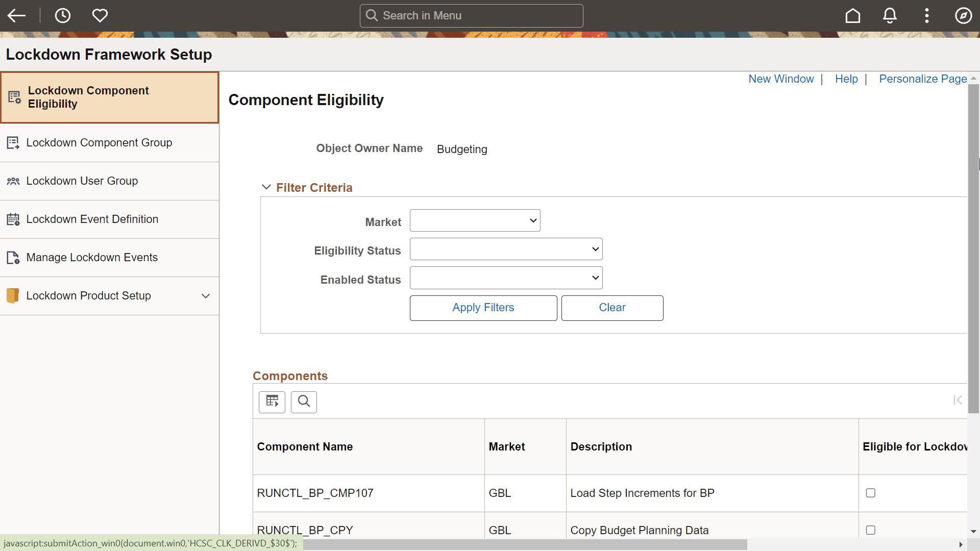Click the horizontal scrollbar thumb
The height and width of the screenshot is (551, 980).
click(x=525, y=545)
